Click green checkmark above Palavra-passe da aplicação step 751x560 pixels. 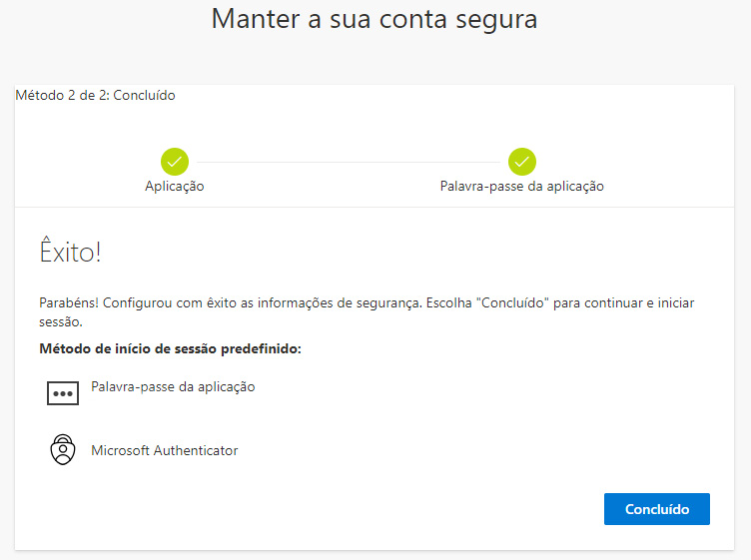pyautogui.click(x=522, y=161)
